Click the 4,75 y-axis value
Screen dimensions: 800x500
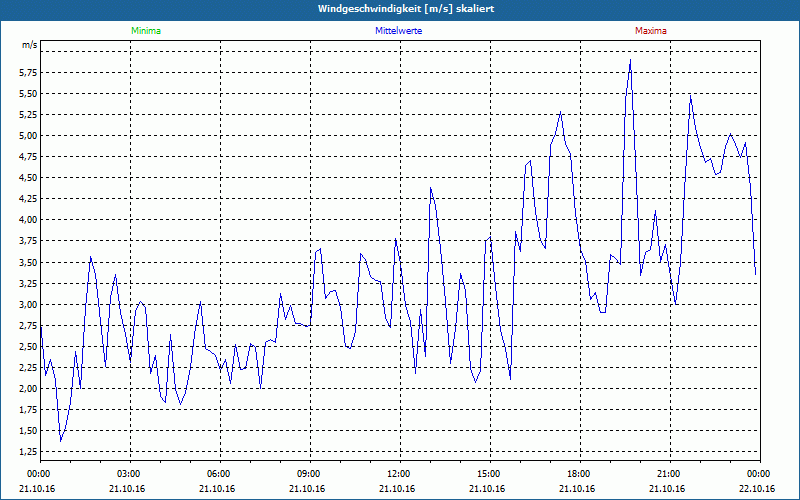tap(30, 157)
